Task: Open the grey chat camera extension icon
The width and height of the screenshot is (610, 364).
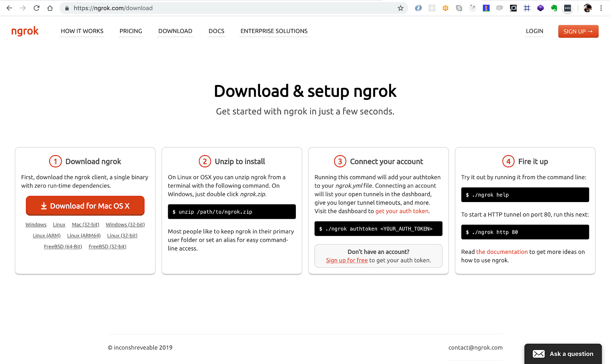Action: point(500,8)
